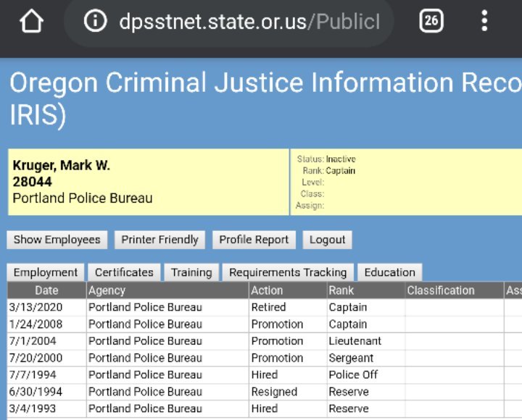Click the Agency column header
The image size is (522, 420).
coord(167,290)
